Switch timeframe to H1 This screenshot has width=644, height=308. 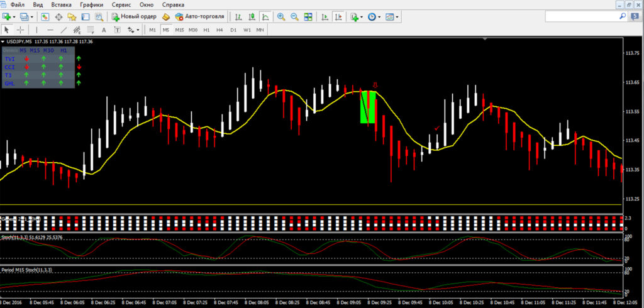[x=206, y=30]
